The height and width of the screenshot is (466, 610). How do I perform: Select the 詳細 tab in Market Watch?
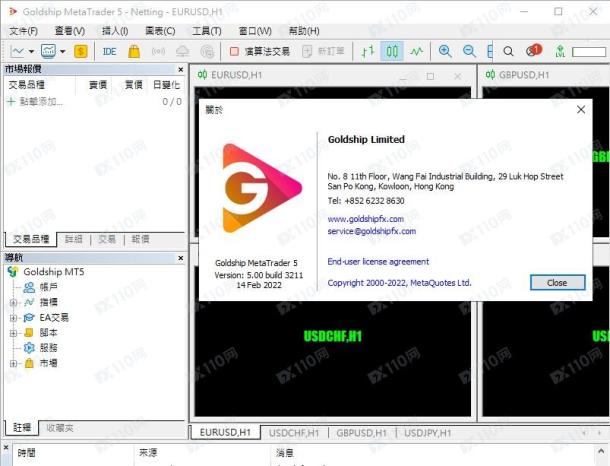(74, 239)
